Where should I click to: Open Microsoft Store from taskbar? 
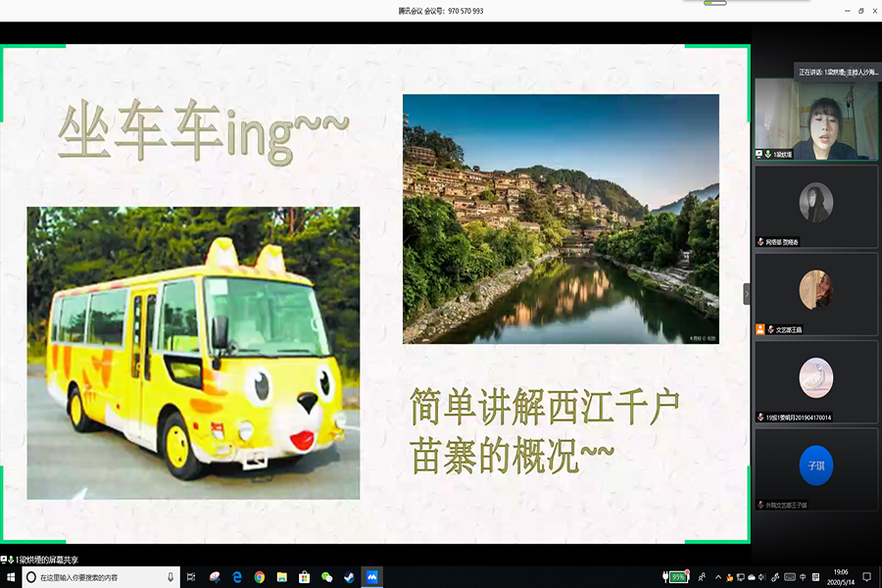point(305,577)
